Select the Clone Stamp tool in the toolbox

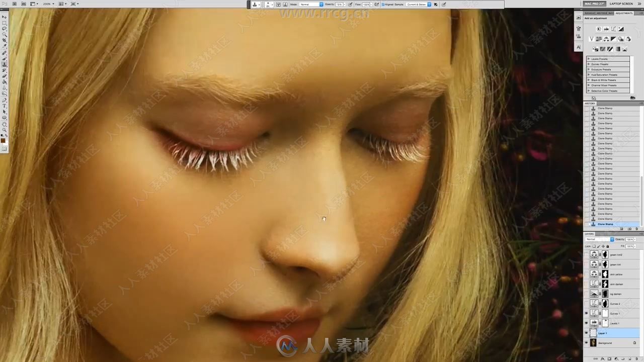click(x=4, y=64)
